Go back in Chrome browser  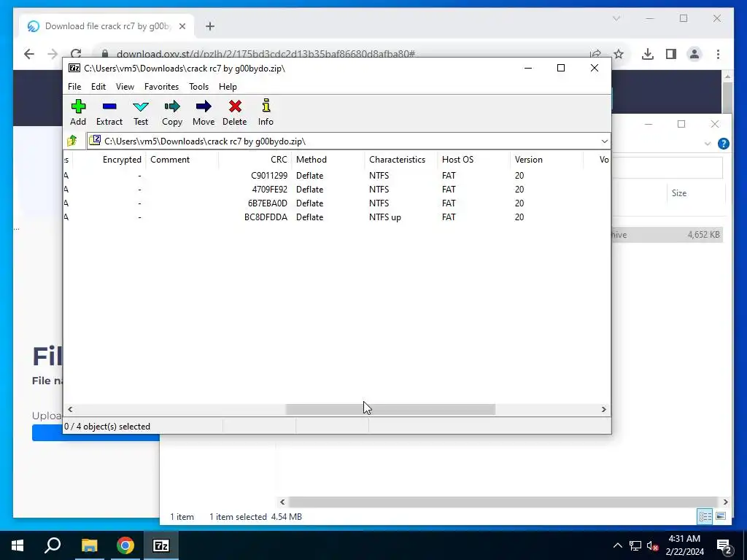pos(29,54)
